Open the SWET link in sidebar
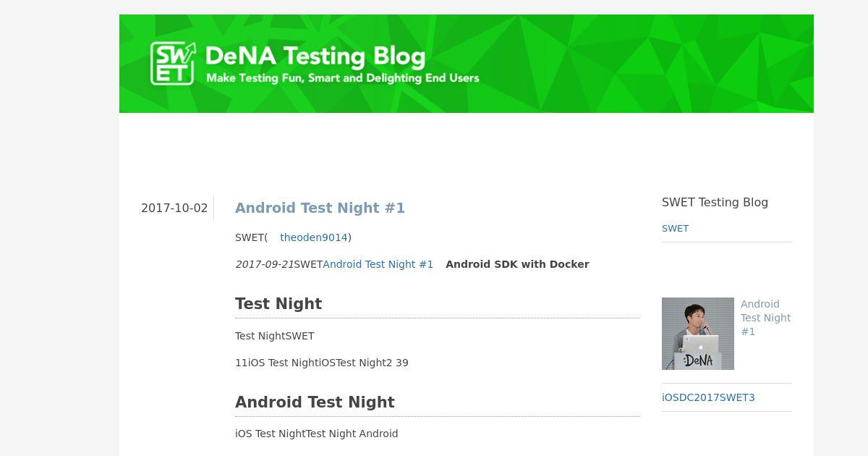Image resolution: width=868 pixels, height=456 pixels. (675, 228)
